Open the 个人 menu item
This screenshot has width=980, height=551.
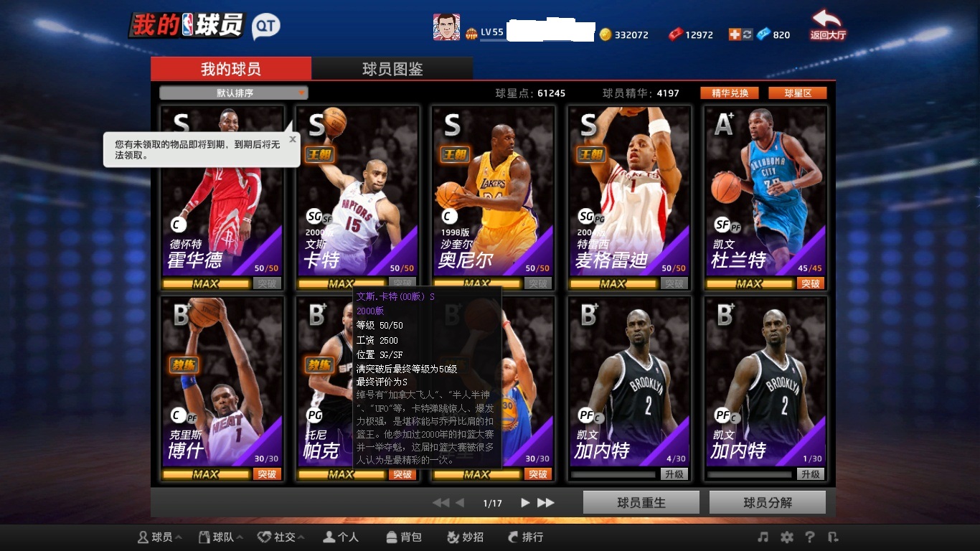(x=341, y=537)
